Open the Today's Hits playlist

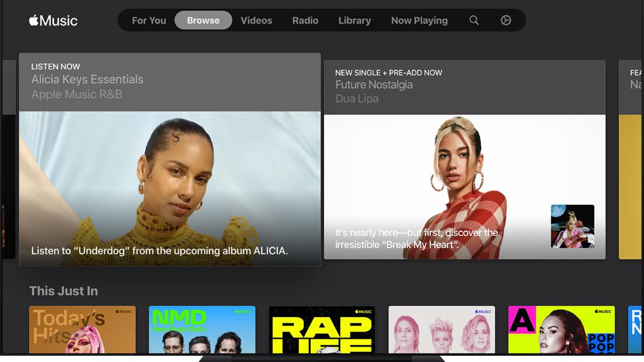click(82, 330)
